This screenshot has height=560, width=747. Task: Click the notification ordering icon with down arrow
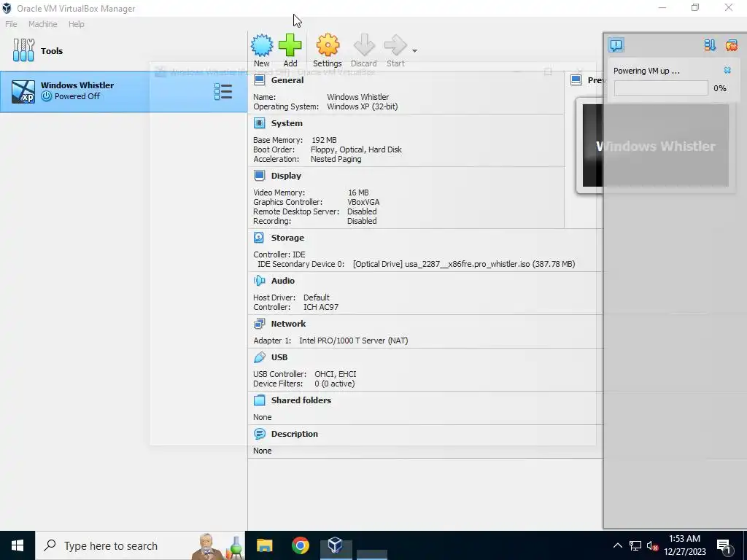click(710, 45)
